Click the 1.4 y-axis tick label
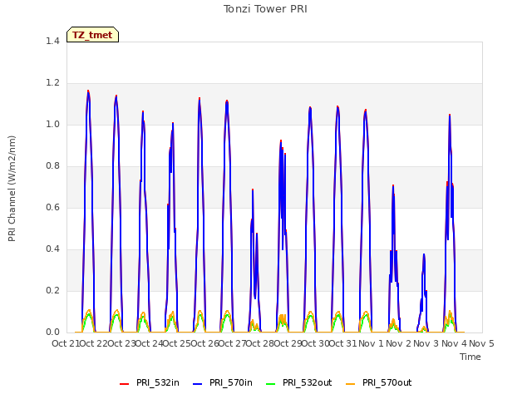This screenshot has height=399, width=532. (52, 41)
